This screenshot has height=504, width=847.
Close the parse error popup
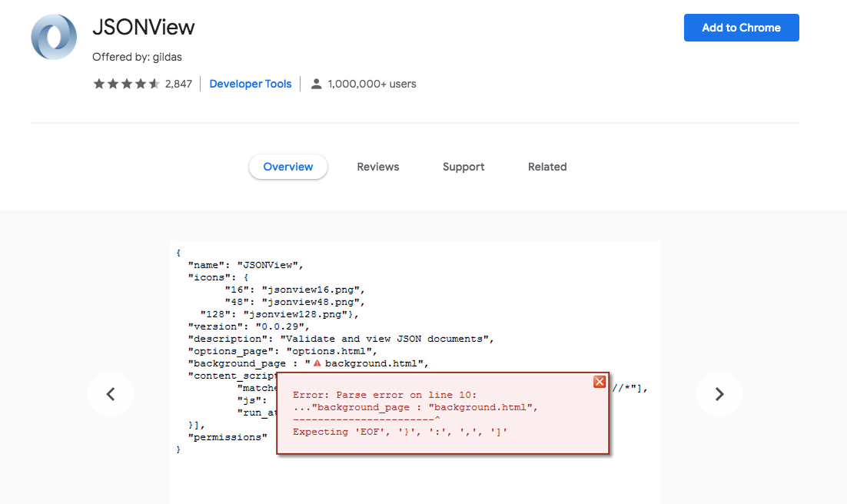coord(600,382)
